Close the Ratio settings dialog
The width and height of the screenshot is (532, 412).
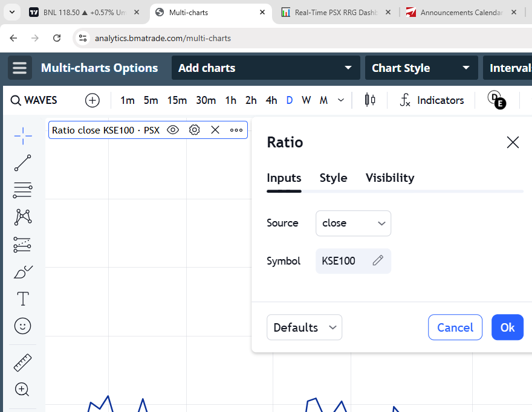point(513,142)
